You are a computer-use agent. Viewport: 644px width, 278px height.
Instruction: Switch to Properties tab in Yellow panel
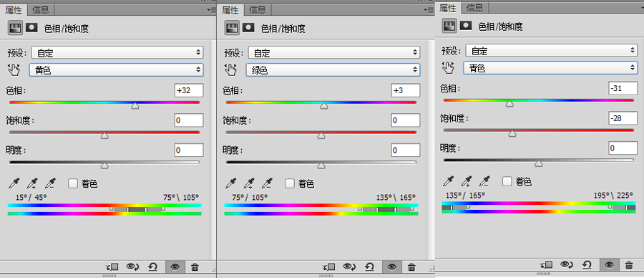tap(14, 10)
